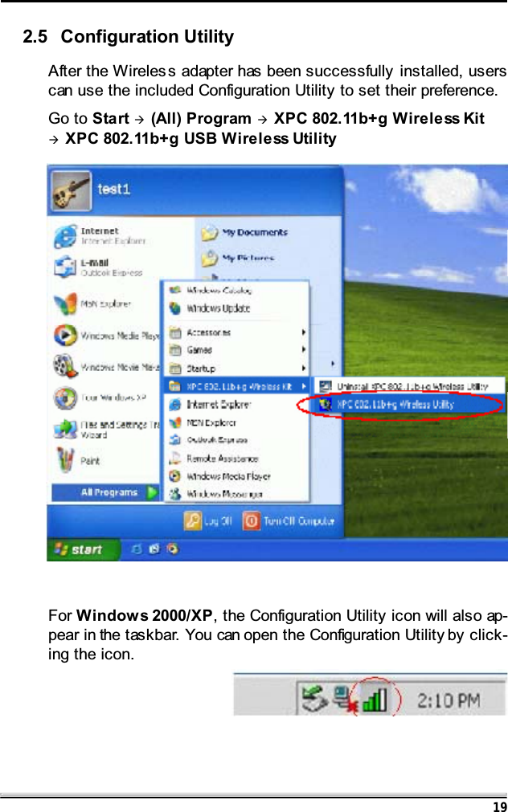508x812 pixels.
Task: Click the middle Quick Launch taskbar icon
Action: (154, 549)
